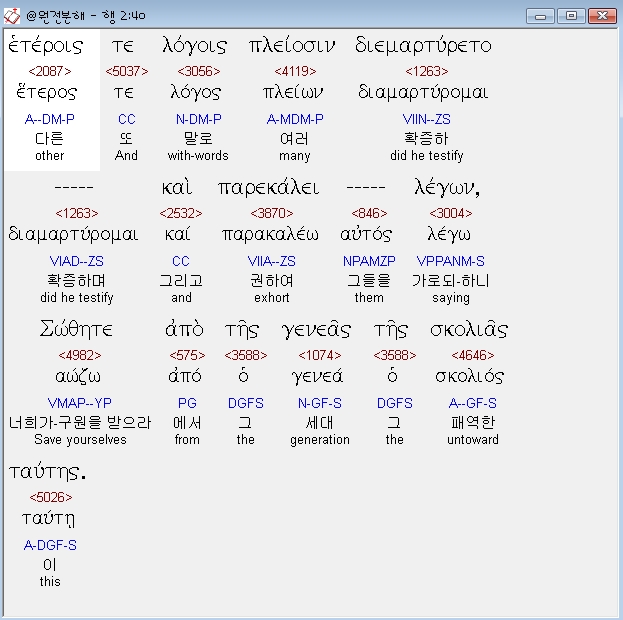This screenshot has height=620, width=623.
Task: Click parsing code N-GF-S
Action: [320, 403]
